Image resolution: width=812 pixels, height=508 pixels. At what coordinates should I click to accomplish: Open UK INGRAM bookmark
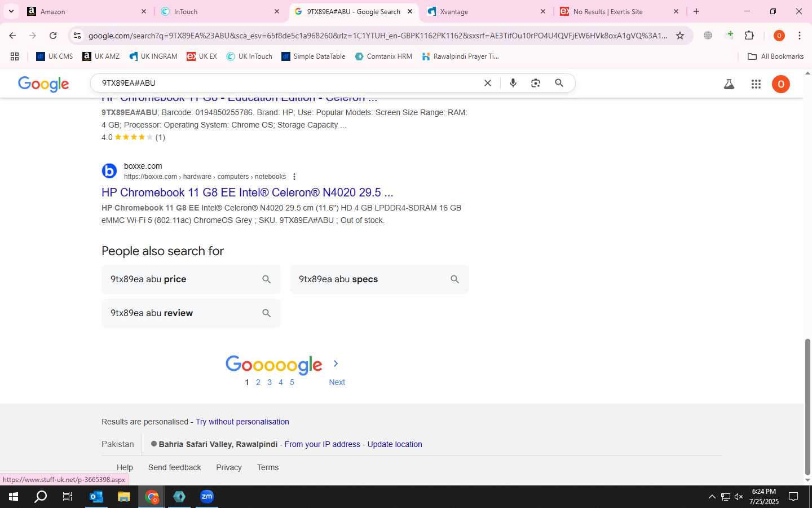[153, 56]
